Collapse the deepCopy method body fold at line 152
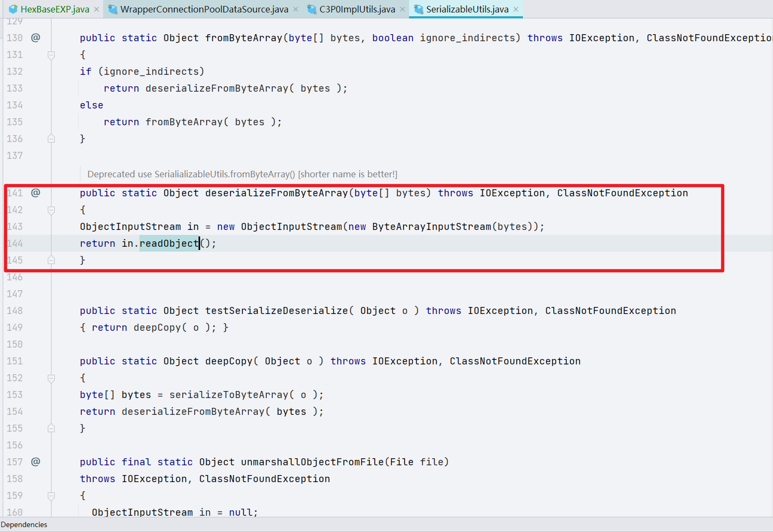 coord(51,378)
